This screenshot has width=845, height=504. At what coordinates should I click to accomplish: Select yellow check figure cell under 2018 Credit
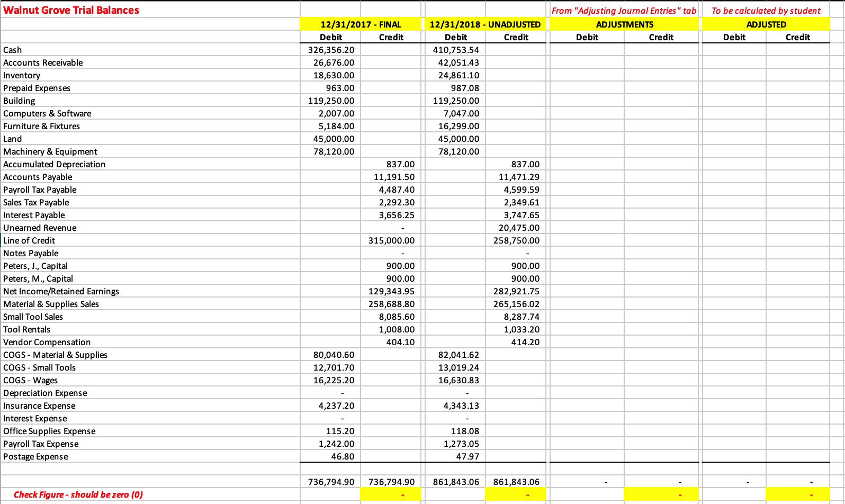[516, 494]
